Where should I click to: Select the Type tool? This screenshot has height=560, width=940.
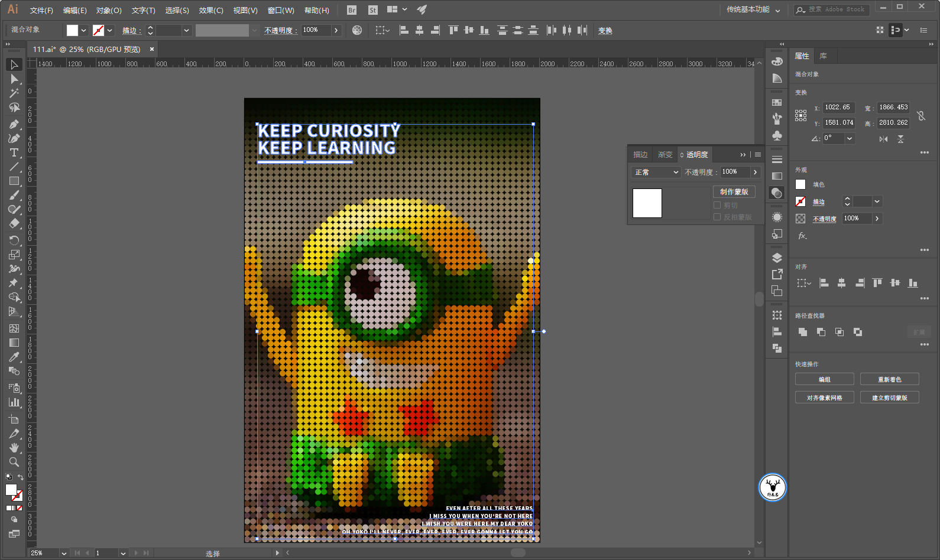pos(14,152)
